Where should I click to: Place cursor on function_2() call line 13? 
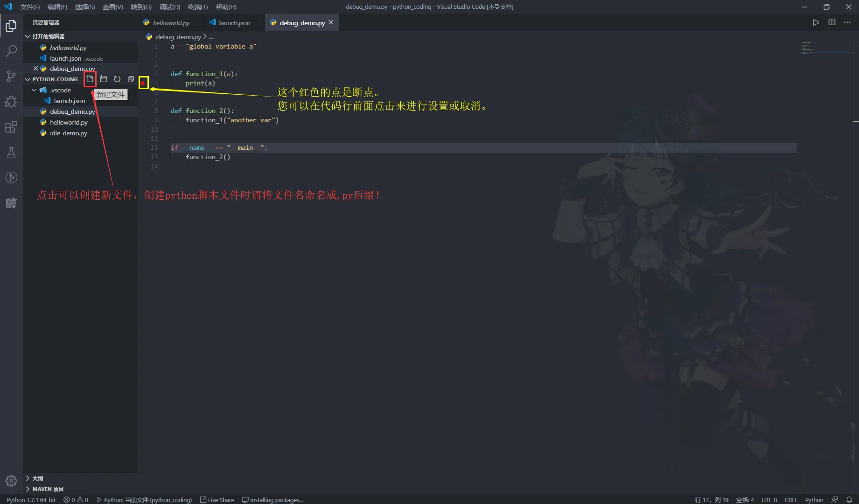(208, 157)
